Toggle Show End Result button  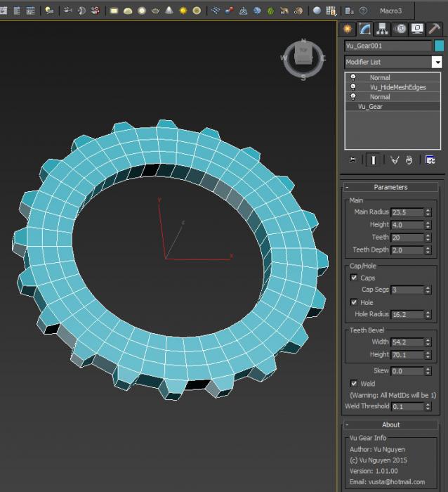click(x=373, y=160)
